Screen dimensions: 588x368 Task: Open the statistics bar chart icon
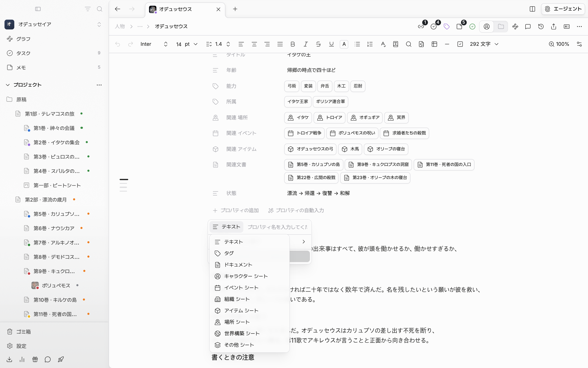point(22,359)
